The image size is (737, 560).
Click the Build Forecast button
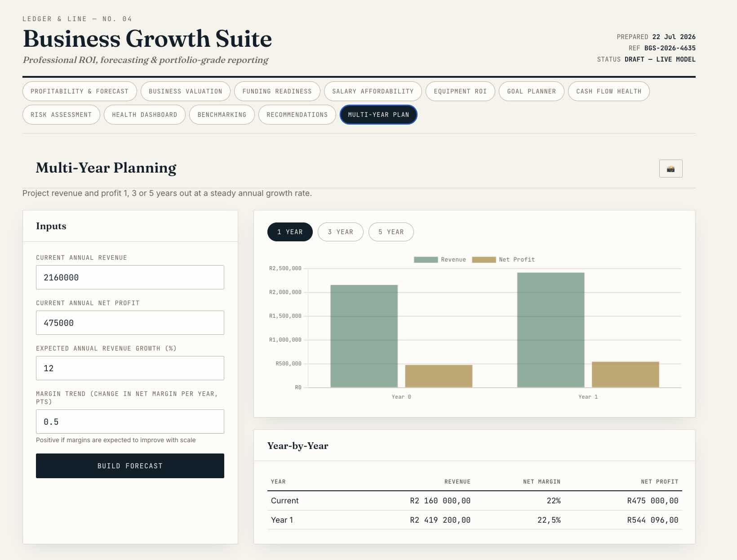[130, 466]
